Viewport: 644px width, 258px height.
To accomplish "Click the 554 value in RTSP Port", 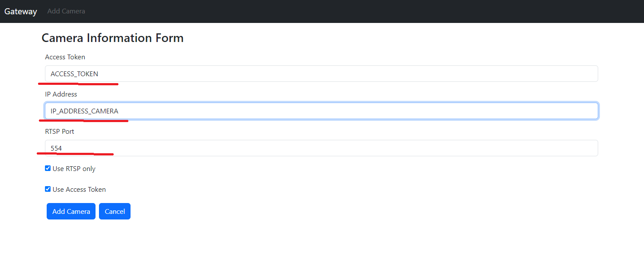I will pyautogui.click(x=56, y=148).
